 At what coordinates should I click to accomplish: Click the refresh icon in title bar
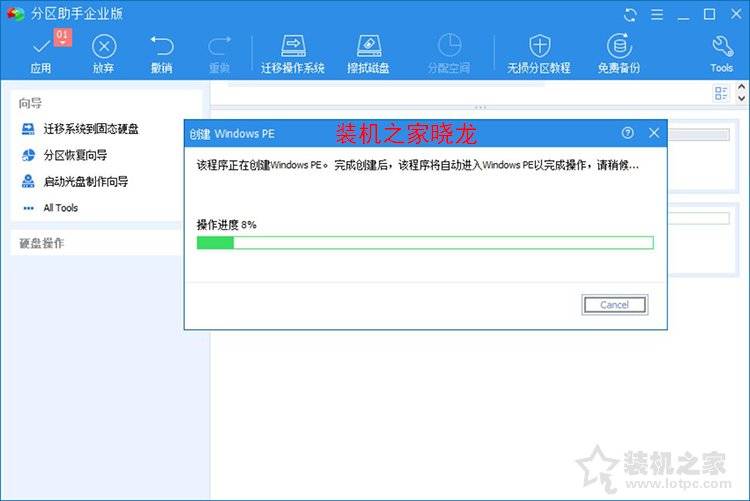630,14
